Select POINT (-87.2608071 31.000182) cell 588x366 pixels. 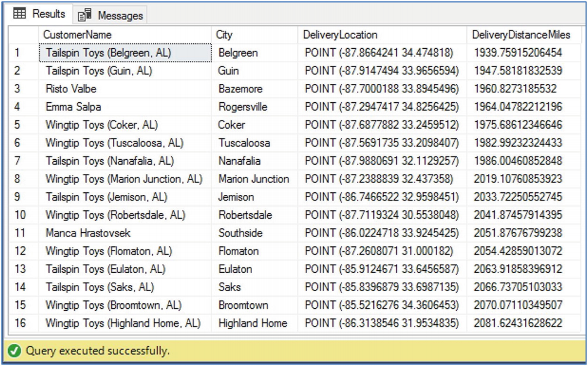tap(382, 251)
